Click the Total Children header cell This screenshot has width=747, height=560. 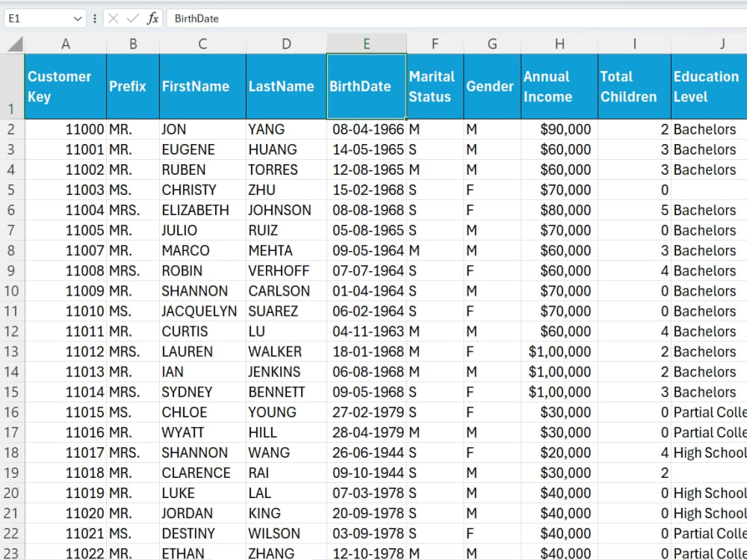(x=634, y=86)
